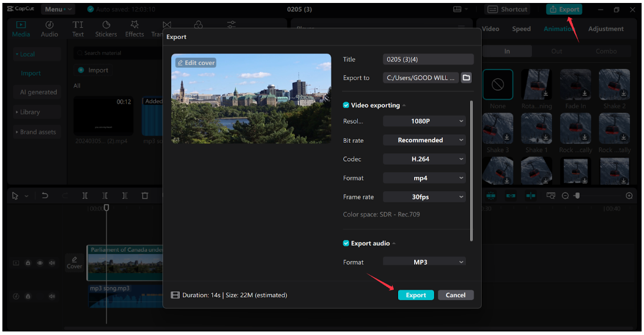Viewport: 644px width, 335px height.
Task: Open the Effects panel
Action: pyautogui.click(x=134, y=29)
